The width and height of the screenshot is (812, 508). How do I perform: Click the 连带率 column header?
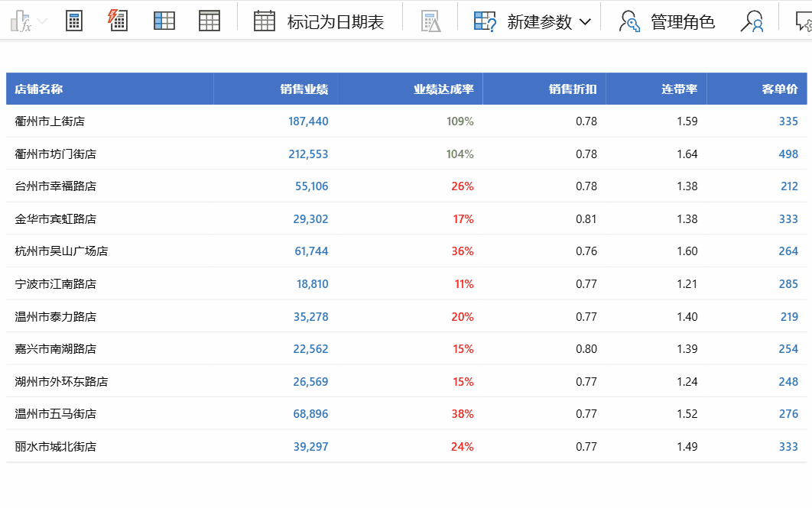(680, 89)
